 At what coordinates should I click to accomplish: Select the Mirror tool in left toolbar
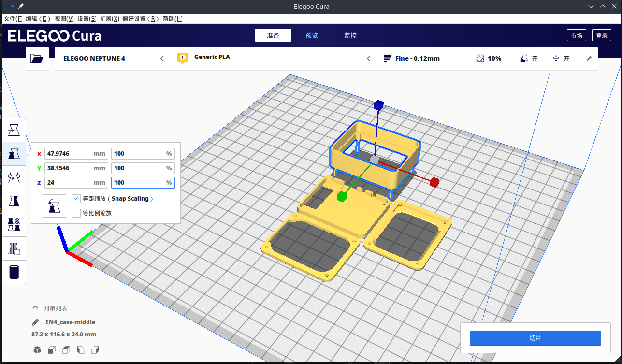14,201
